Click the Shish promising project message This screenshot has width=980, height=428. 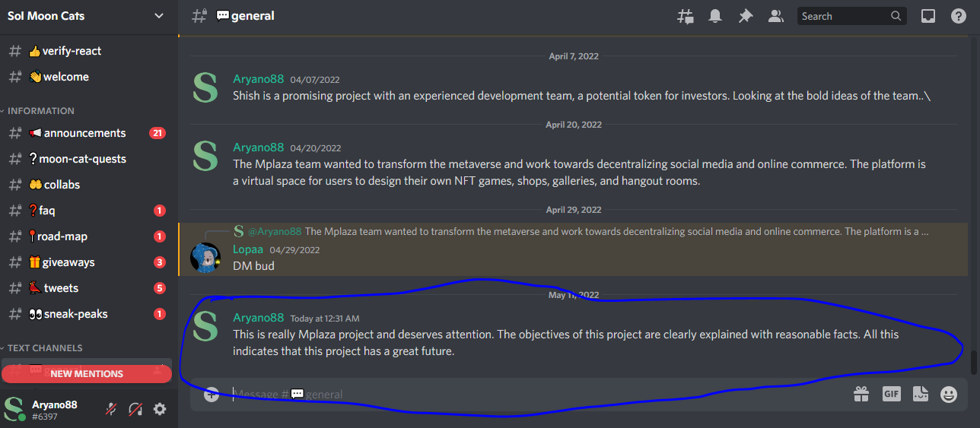[x=581, y=96]
